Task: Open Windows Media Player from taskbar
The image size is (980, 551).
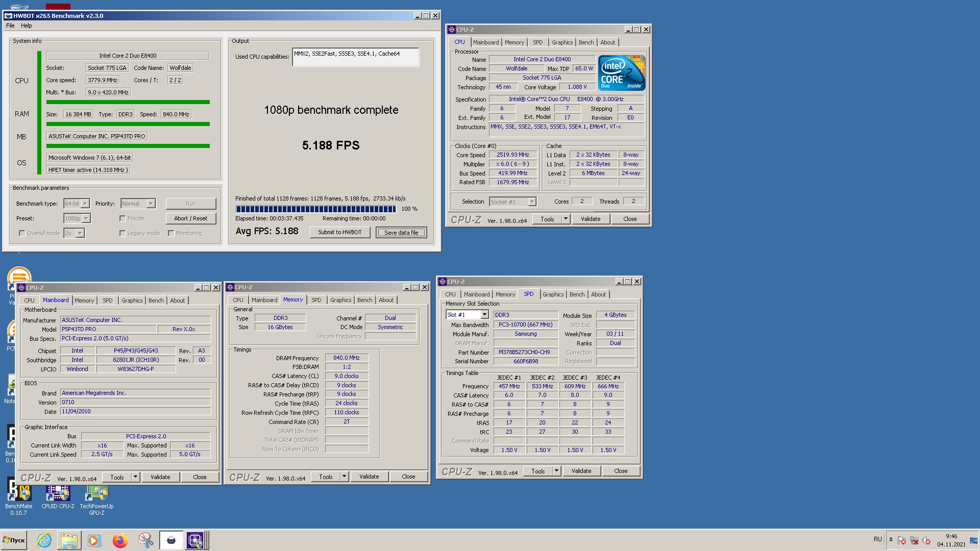Action: coord(94,540)
